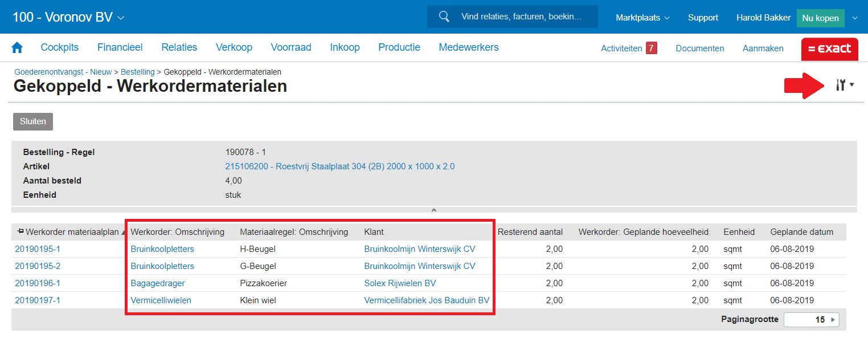Open customer Vermicellifabriek Jos Bauduin BV
The image size is (868, 338).
tap(427, 300)
